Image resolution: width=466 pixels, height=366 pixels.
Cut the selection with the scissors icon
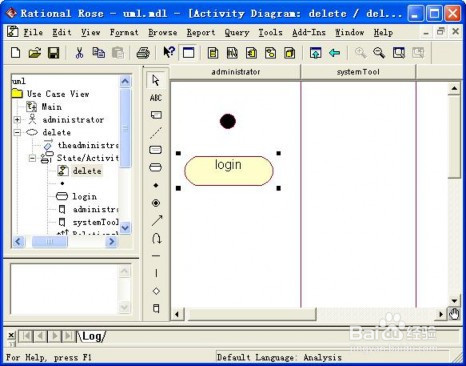(x=79, y=53)
